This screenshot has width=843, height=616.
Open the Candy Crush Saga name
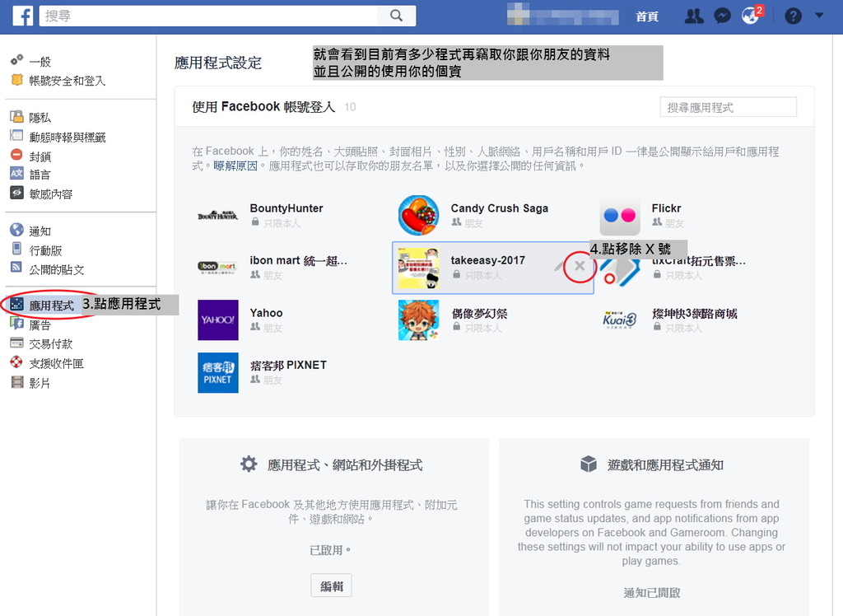click(x=500, y=208)
